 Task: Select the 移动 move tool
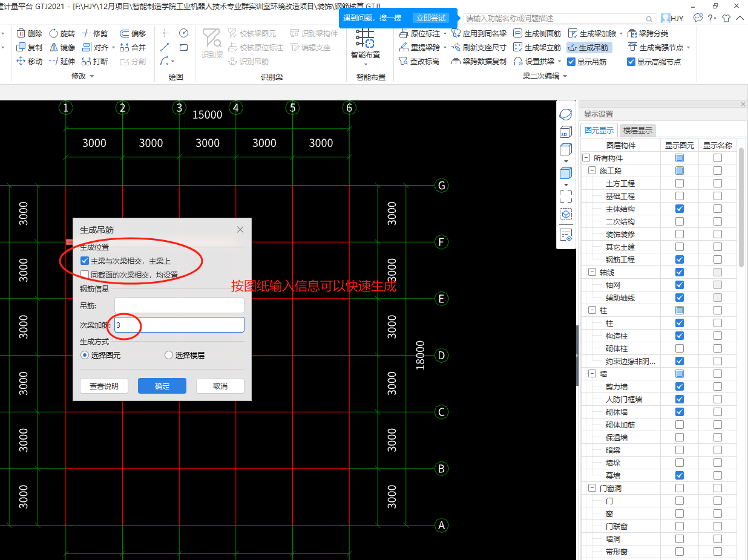coord(30,61)
